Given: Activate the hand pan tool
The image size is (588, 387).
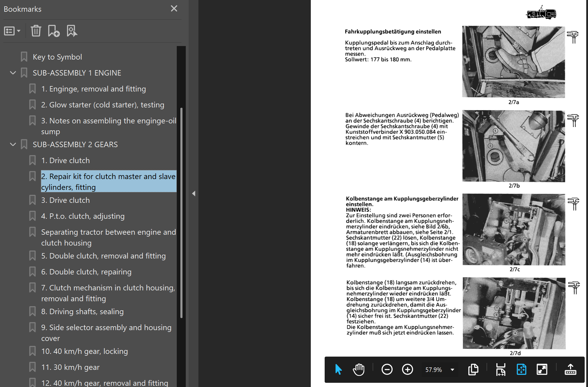Looking at the screenshot, I should 359,369.
